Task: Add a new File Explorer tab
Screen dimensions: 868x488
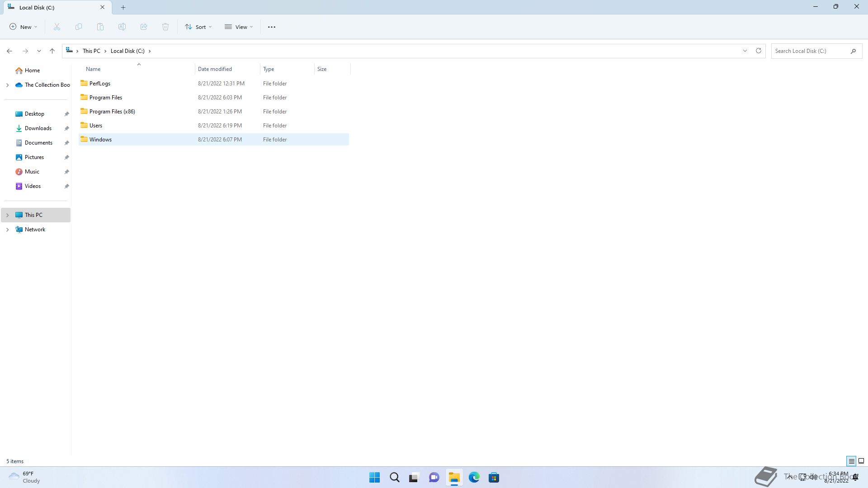Action: (123, 7)
